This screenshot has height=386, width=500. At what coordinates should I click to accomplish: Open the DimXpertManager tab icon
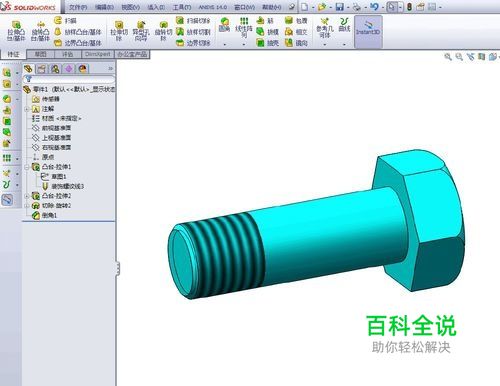click(x=69, y=69)
